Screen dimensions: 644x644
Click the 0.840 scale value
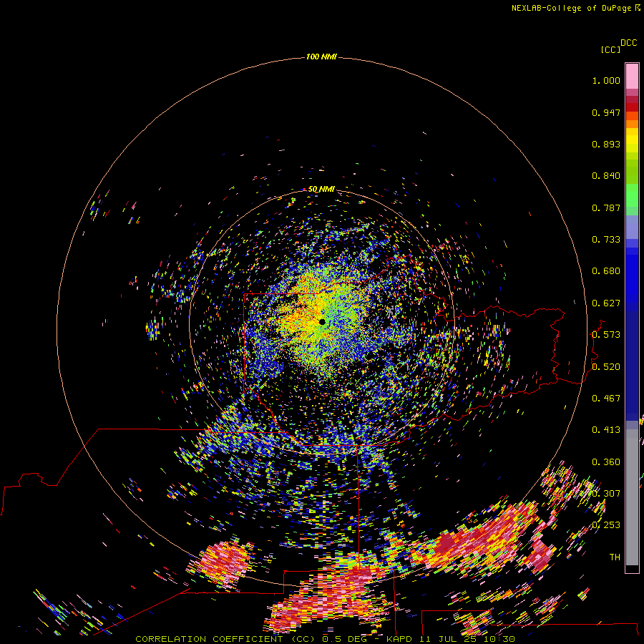tap(606, 176)
